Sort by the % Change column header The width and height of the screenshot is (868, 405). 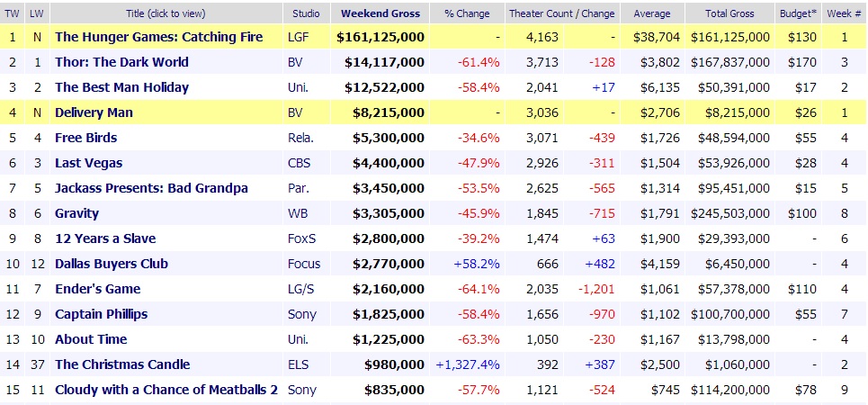coord(466,13)
